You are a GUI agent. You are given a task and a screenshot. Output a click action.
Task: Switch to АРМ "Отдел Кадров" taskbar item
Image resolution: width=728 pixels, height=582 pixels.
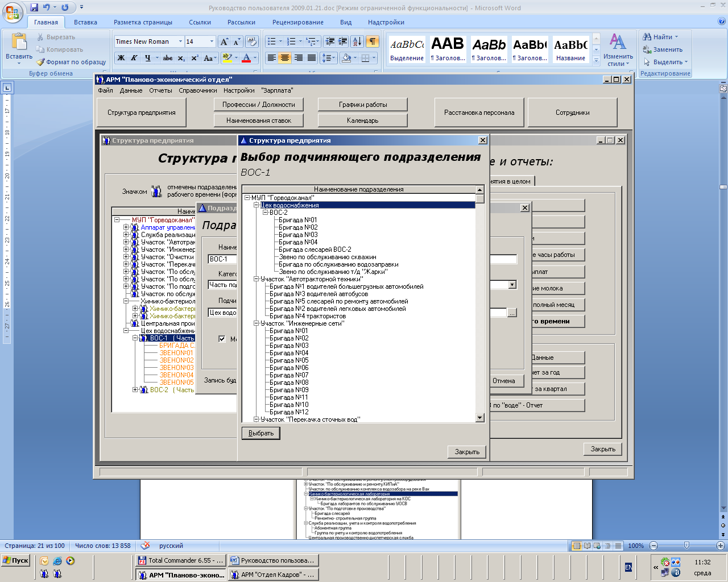tap(273, 575)
